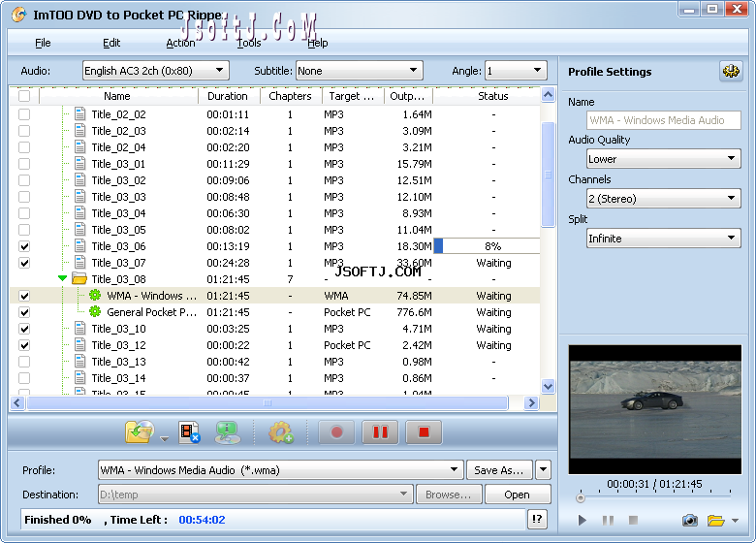Collapse the Title_03_08 tree node
The height and width of the screenshot is (543, 756).
62,278
